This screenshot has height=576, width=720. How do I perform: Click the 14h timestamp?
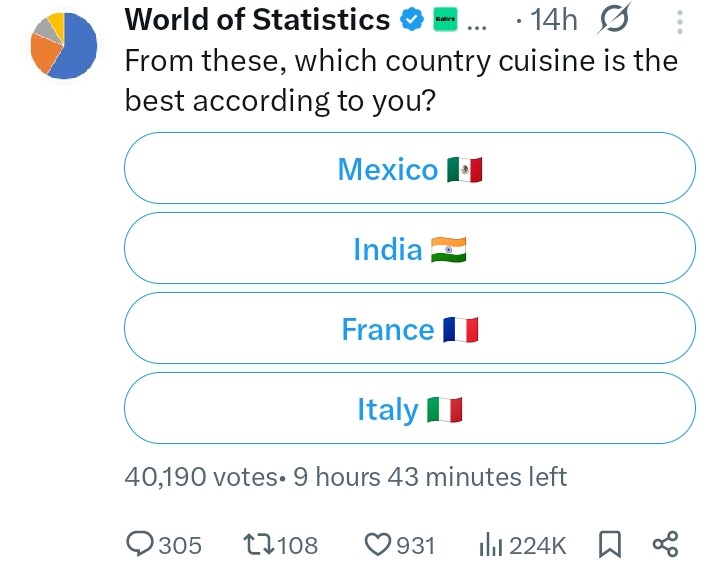(554, 20)
